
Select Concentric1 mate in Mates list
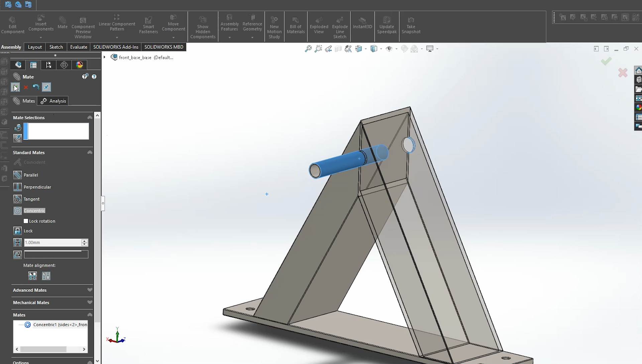[x=56, y=325]
